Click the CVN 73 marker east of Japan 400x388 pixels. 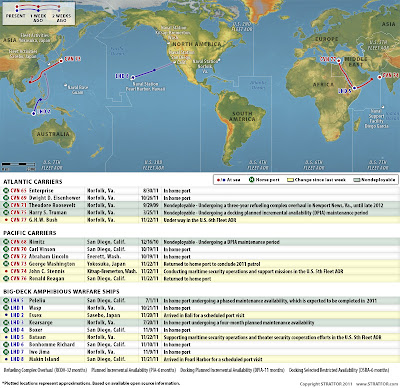pyautogui.click(x=61, y=61)
